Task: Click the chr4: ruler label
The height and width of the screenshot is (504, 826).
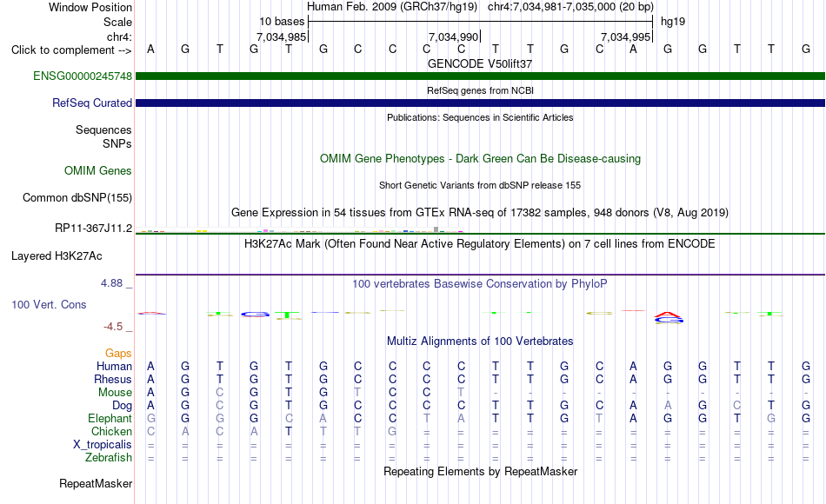Action: (120, 36)
